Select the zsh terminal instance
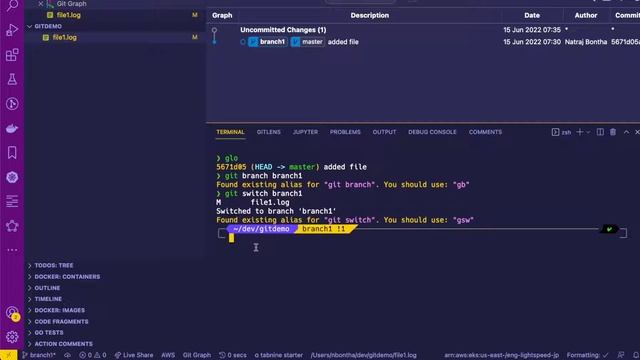Viewport: 640px width, 360px height. coord(562,132)
